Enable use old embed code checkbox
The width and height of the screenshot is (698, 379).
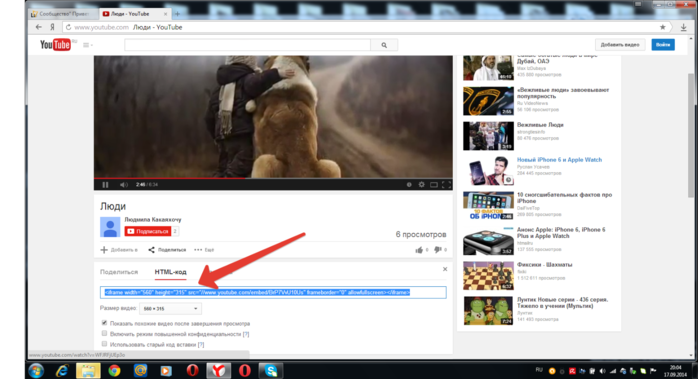pos(104,344)
